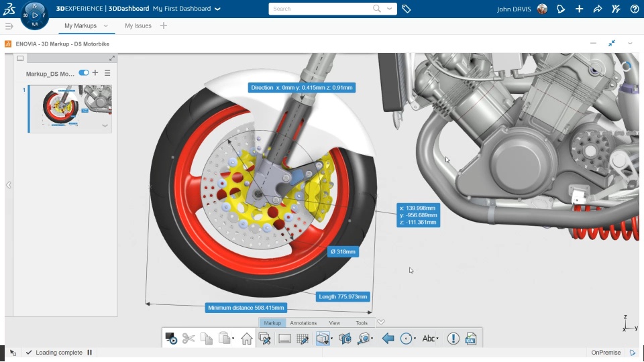Open the tag icon beside search
Viewport: 644px width, 362px height.
[x=407, y=9]
